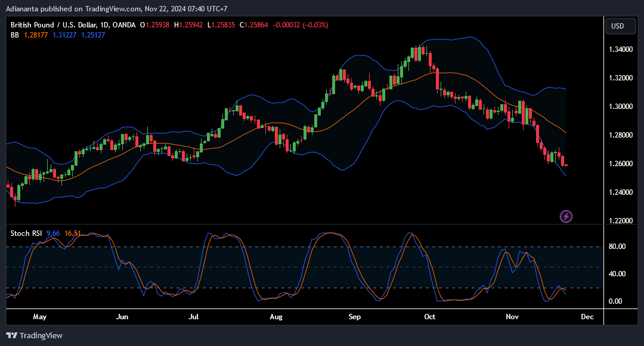Click the 0.00 Stoch RSI axis label

click(x=615, y=301)
